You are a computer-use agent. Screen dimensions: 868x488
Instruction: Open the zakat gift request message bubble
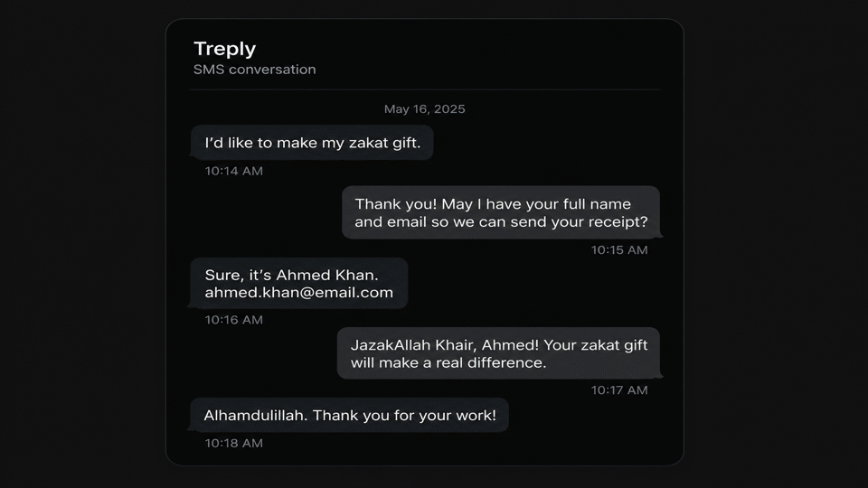pos(312,143)
